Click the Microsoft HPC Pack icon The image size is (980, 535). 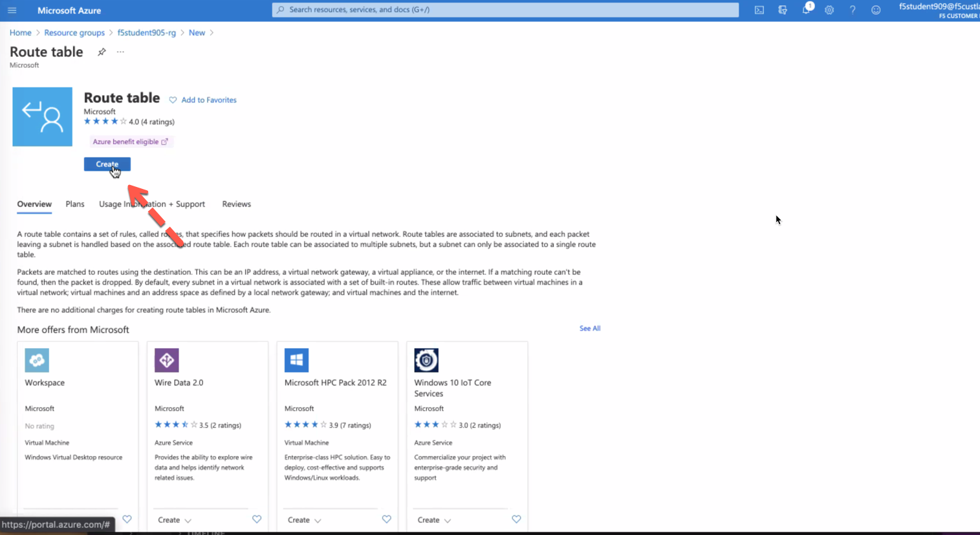296,360
